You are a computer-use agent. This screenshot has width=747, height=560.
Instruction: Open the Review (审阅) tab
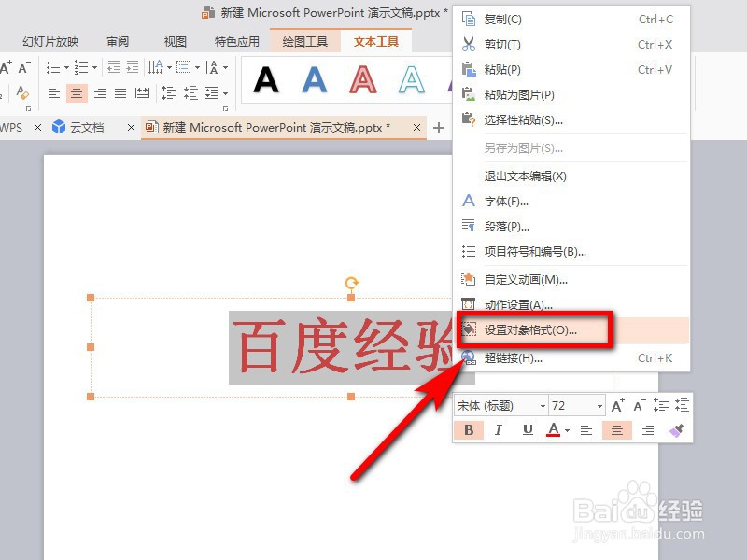pyautogui.click(x=118, y=42)
